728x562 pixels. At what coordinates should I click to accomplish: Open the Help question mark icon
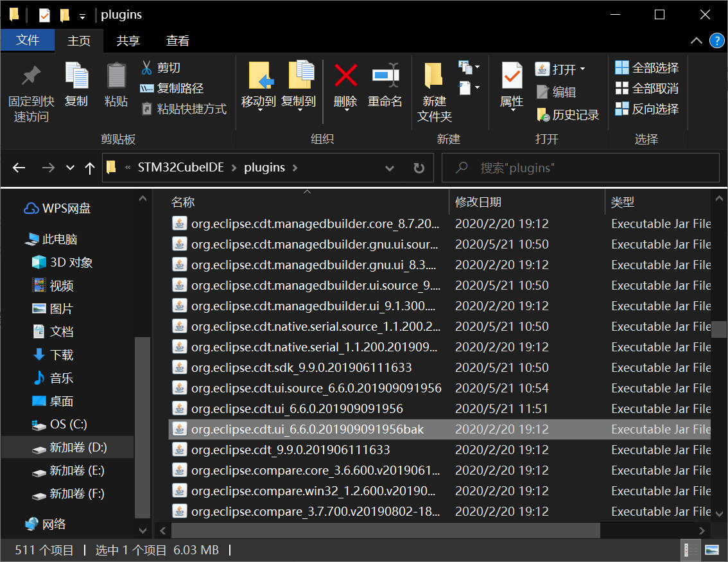716,40
